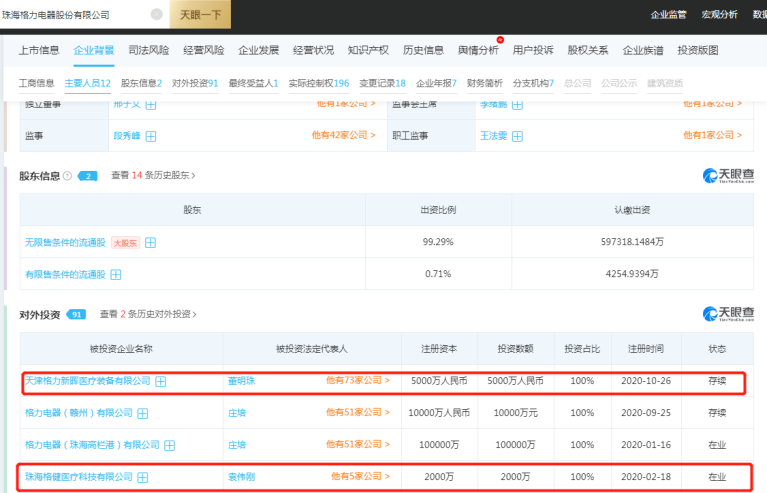The image size is (767, 493).
Task: Switch to the 用户投诉 tab
Action: coord(533,50)
